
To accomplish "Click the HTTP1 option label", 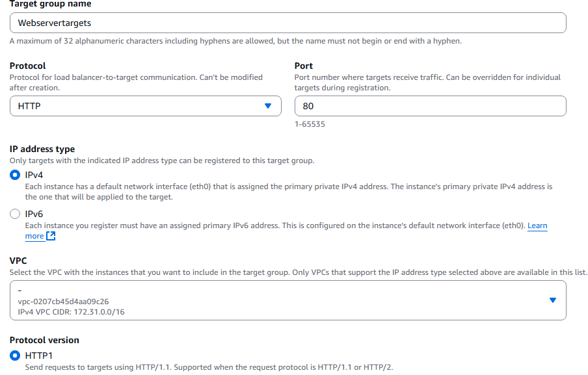I will pyautogui.click(x=39, y=356).
